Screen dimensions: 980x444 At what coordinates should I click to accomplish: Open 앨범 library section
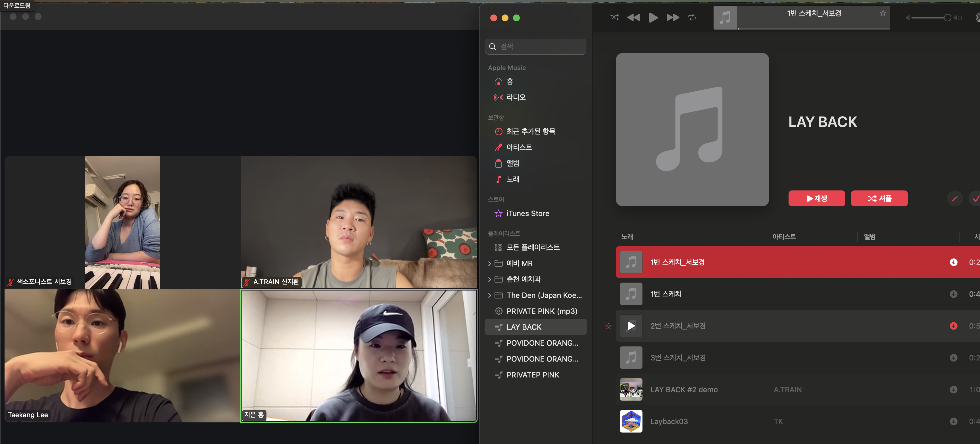(x=535, y=163)
